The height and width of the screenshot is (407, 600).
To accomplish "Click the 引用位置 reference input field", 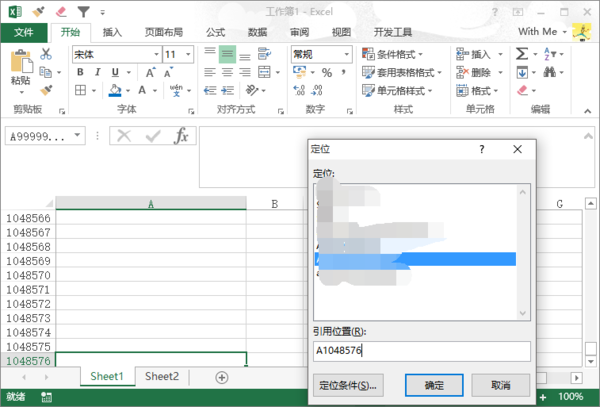I will pos(422,351).
